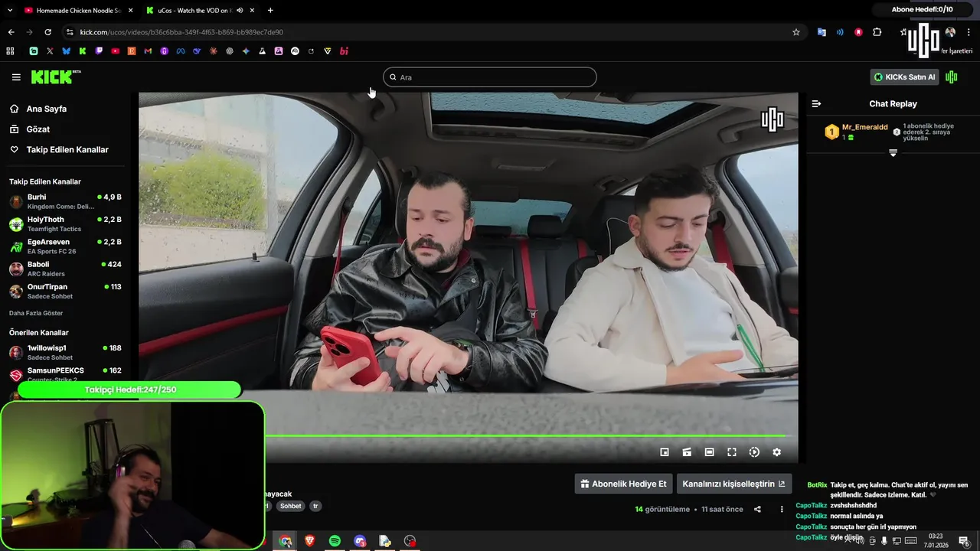Open the browser extensions puzzle menu
Screen dimensions: 980x551
[x=877, y=32]
